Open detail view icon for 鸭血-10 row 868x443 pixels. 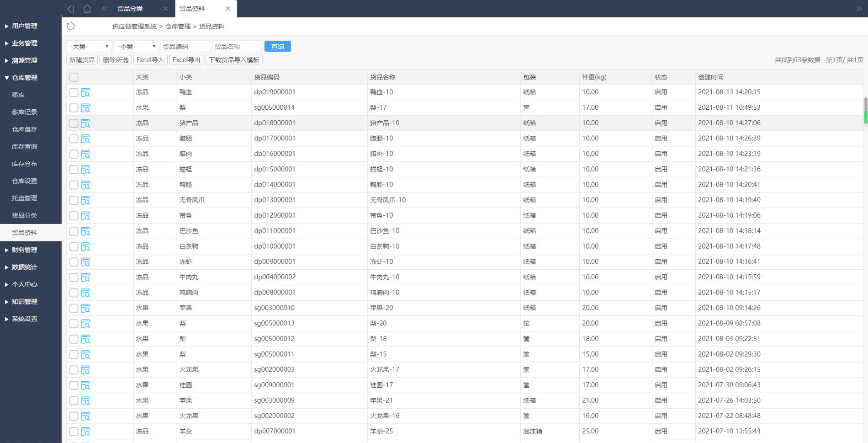tap(85, 92)
